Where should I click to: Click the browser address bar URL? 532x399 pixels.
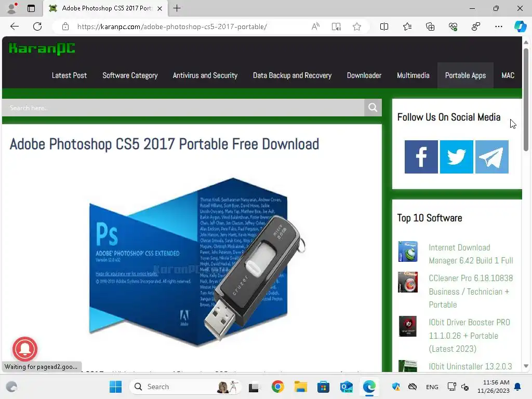pos(172,26)
